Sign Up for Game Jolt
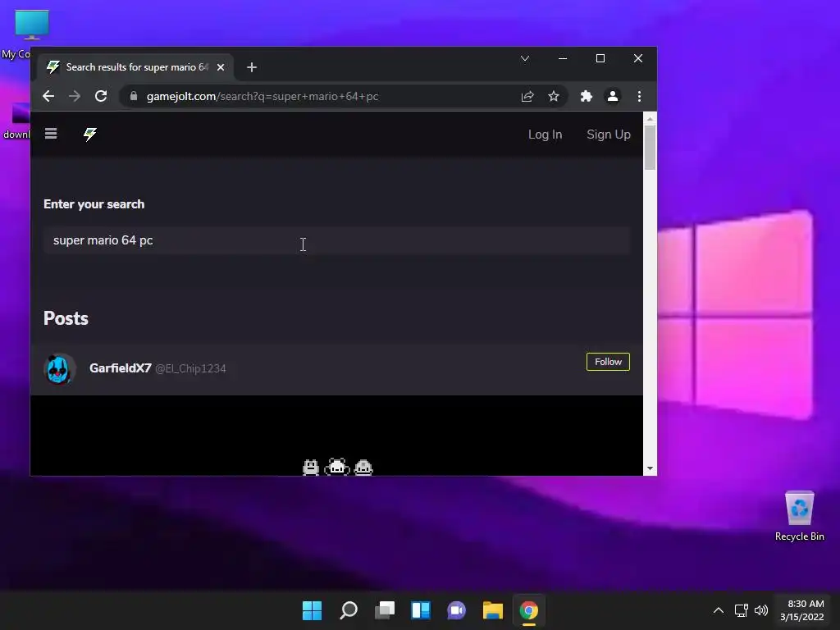The width and height of the screenshot is (840, 630). (608, 135)
